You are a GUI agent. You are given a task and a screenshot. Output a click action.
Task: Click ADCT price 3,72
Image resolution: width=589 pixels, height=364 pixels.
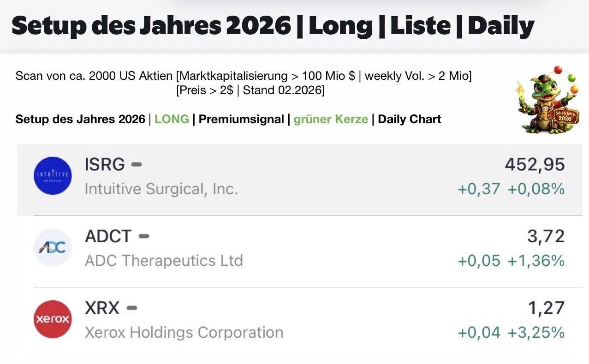click(546, 236)
